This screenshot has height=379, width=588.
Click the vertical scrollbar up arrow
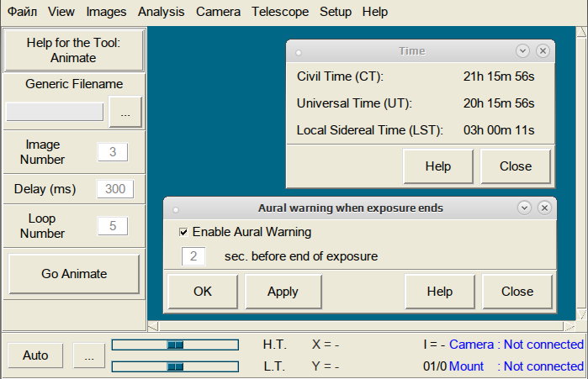point(581,32)
